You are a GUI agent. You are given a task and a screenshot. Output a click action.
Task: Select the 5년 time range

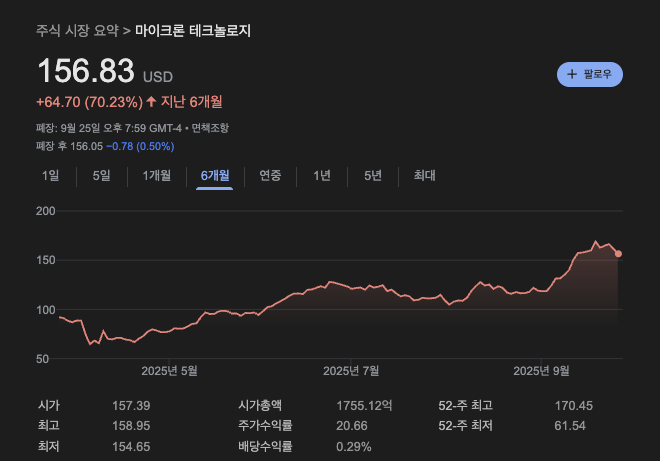[372, 176]
